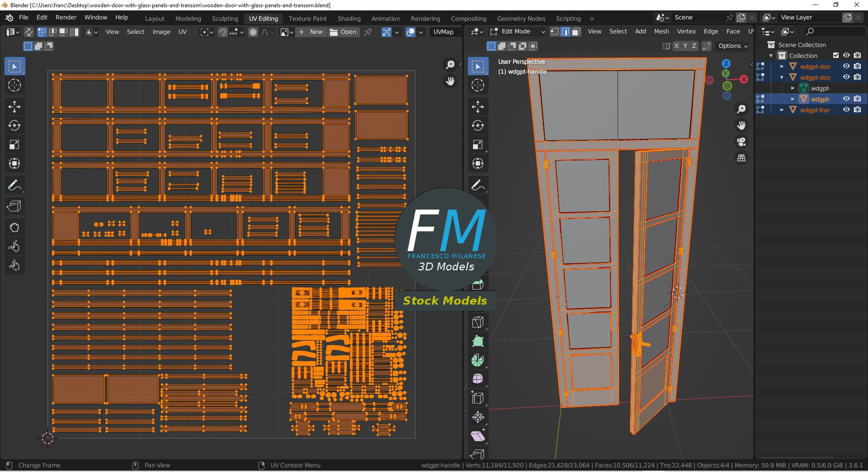Select the Poly Build tool
The image size is (868, 472).
point(478,341)
